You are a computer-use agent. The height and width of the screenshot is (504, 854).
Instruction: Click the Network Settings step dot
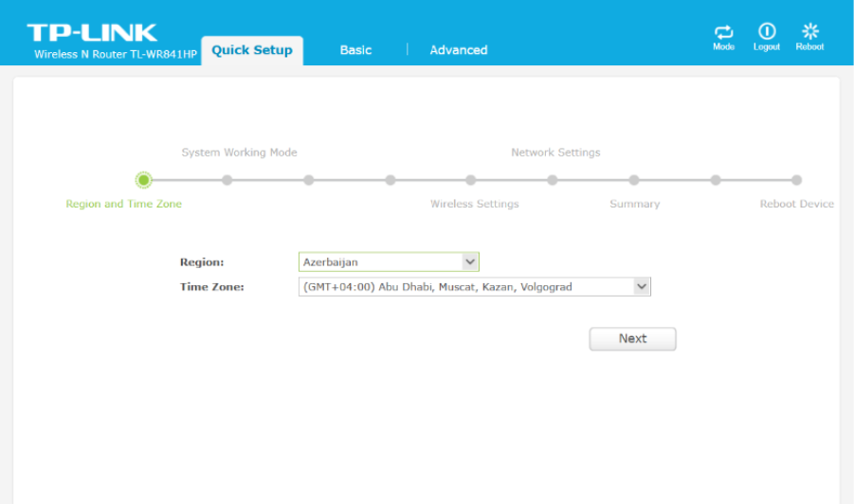(x=553, y=180)
